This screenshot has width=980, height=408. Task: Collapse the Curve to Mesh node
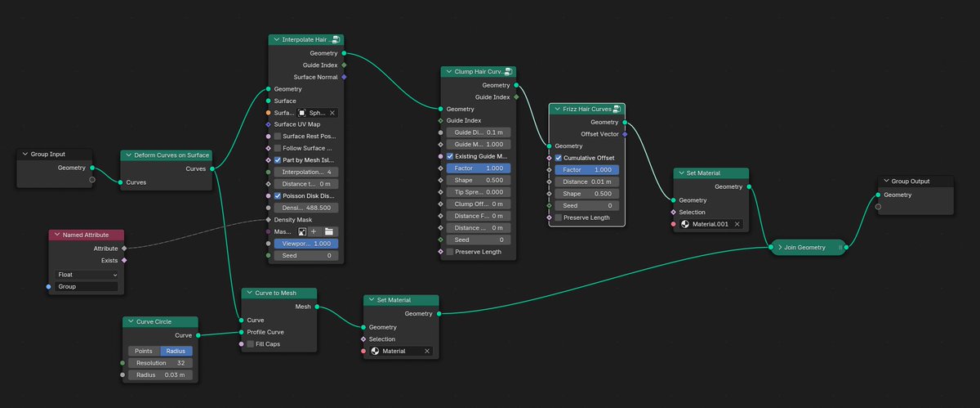[250, 293]
